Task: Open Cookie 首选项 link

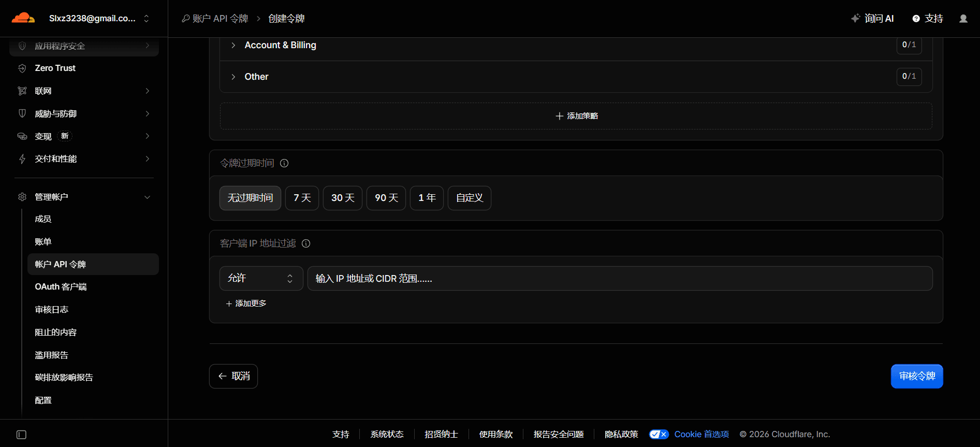Action: [x=701, y=435]
